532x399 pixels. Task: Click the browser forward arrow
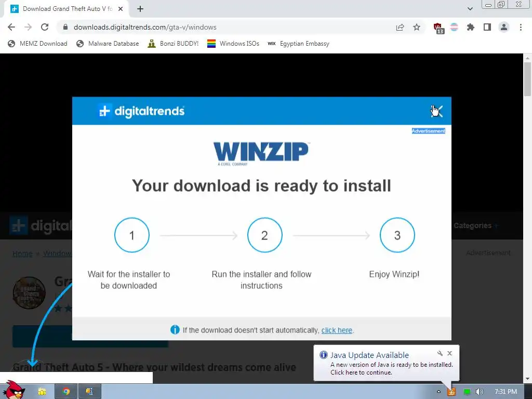coord(28,27)
